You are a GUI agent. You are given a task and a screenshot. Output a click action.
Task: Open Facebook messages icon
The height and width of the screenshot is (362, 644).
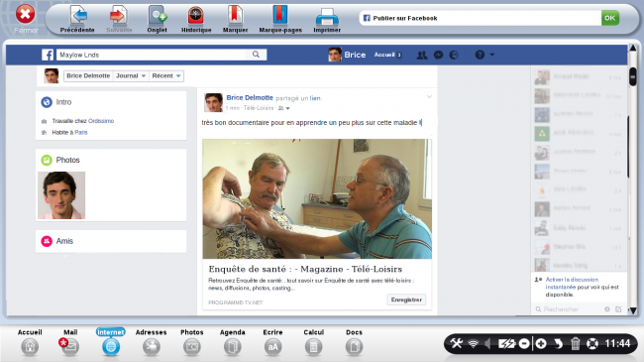[438, 55]
